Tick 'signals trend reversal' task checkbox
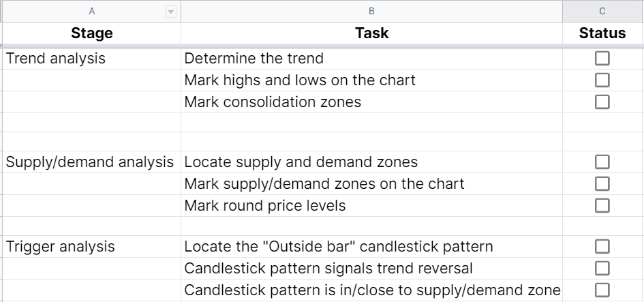Screen dimensions: 644x302 click(602, 269)
